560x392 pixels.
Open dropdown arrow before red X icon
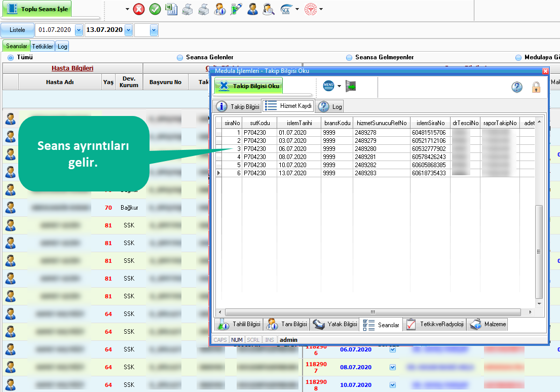click(127, 9)
